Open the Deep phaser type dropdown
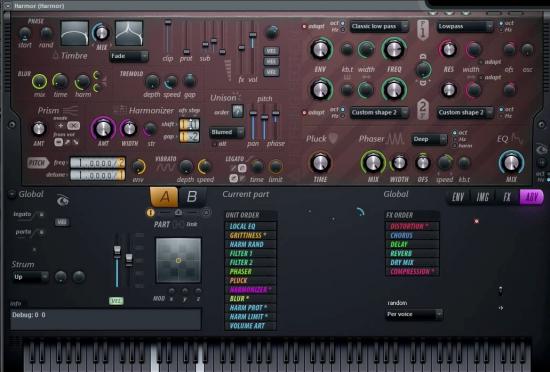The height and width of the screenshot is (372, 550). [429, 139]
